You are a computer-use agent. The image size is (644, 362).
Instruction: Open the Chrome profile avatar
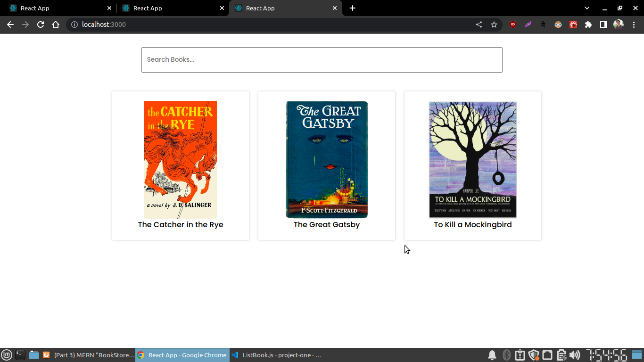tap(618, 25)
